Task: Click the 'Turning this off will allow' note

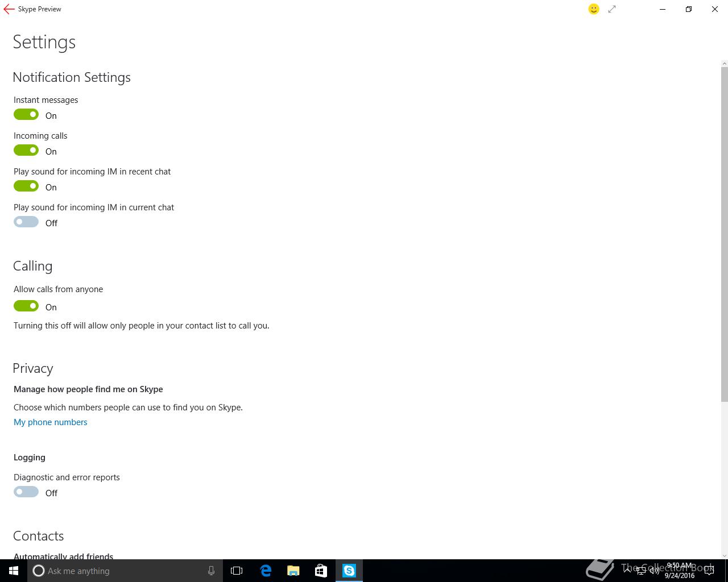Action: tap(142, 326)
